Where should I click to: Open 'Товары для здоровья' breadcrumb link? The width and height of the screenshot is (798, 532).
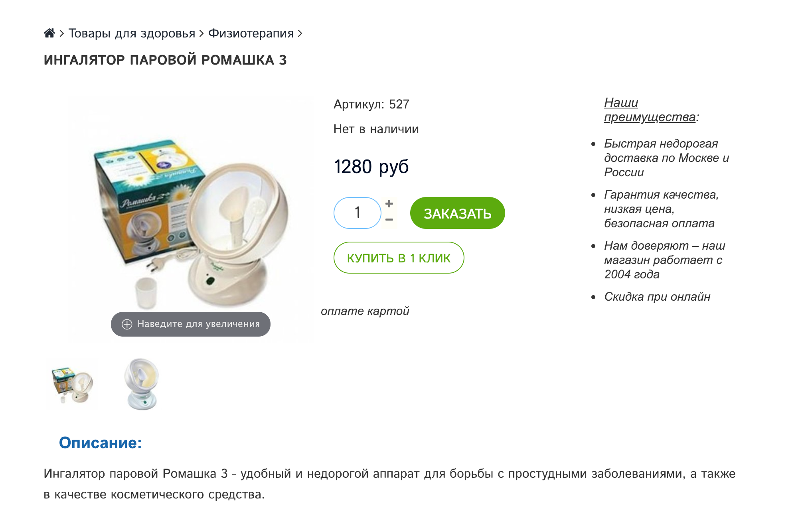click(132, 33)
